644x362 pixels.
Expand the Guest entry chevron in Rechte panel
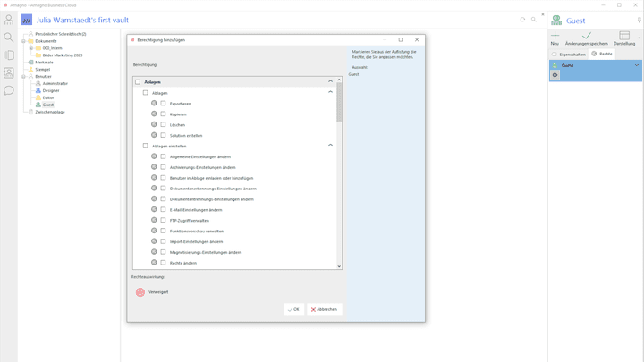[x=637, y=65]
